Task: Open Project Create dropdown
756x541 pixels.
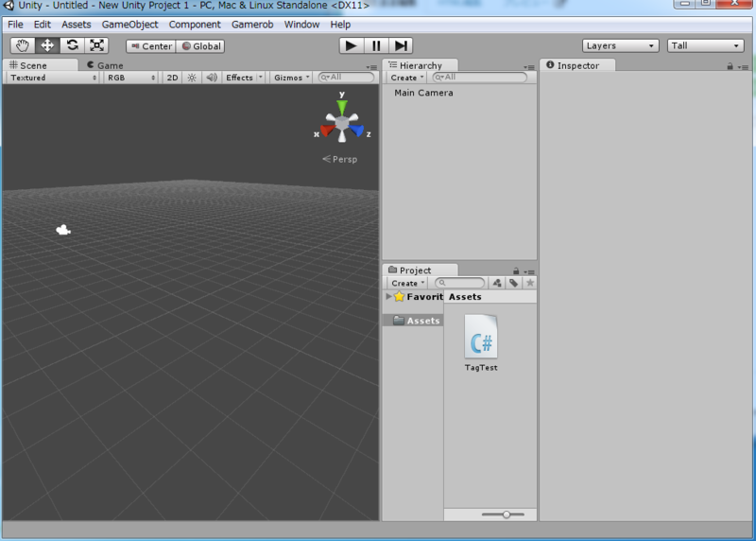Action: coord(408,284)
